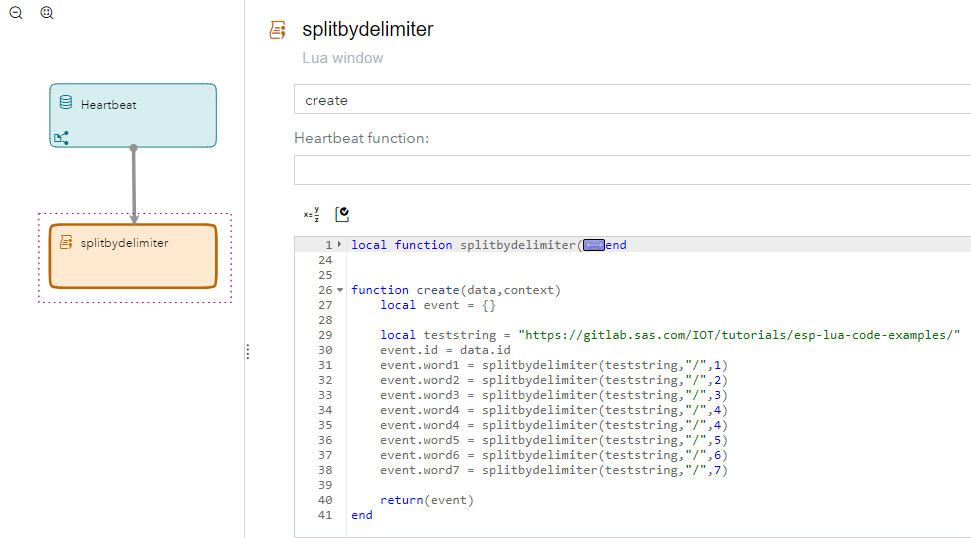Screen dimensions: 971x538
Task: Click the input field containing create
Action: pyautogui.click(x=632, y=100)
